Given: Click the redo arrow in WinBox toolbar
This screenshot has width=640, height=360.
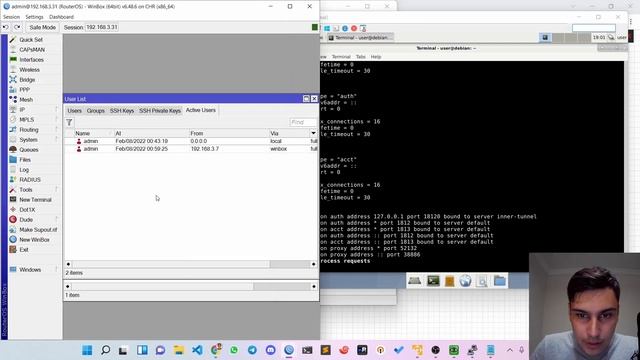Looking at the screenshot, I should point(17,27).
